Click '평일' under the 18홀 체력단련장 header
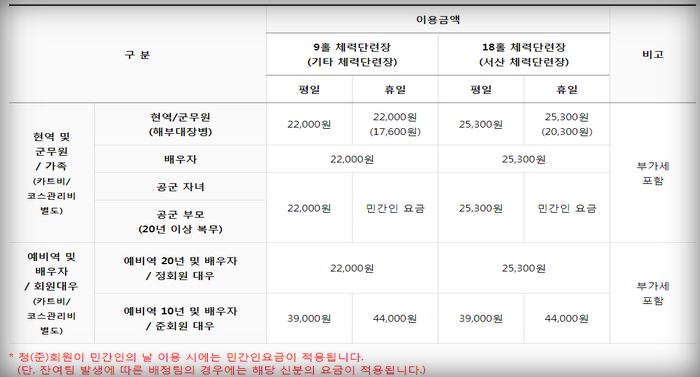The image size is (700, 377). coord(481,89)
